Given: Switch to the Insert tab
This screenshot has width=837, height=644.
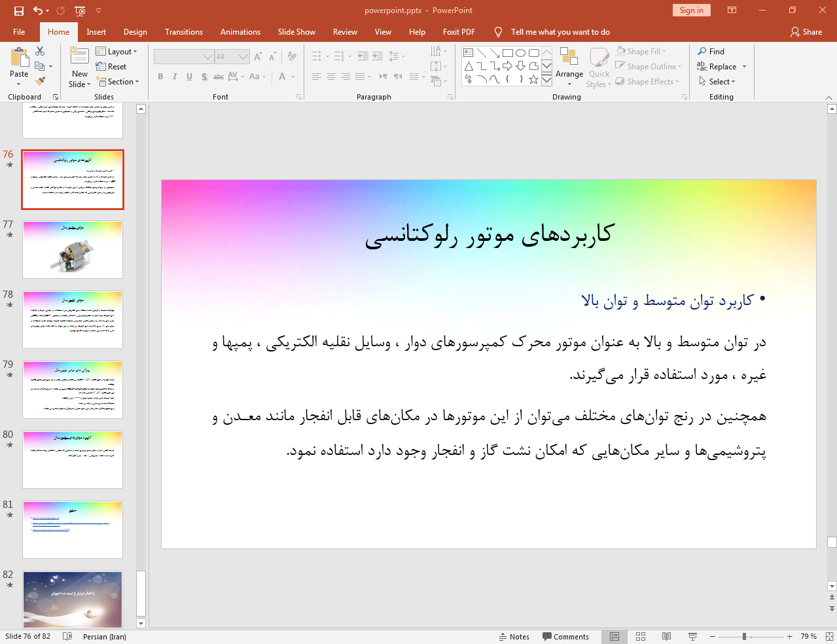Looking at the screenshot, I should tap(96, 31).
